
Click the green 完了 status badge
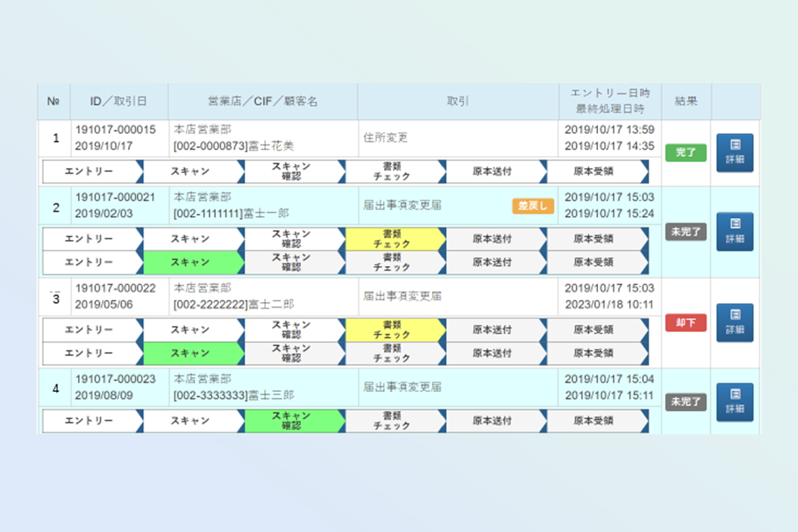(685, 153)
